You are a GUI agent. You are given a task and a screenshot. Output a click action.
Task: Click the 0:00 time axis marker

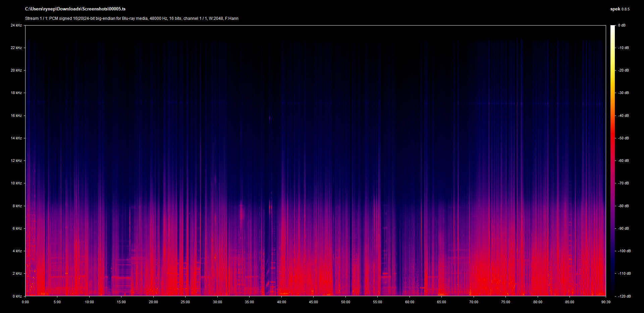click(x=25, y=302)
